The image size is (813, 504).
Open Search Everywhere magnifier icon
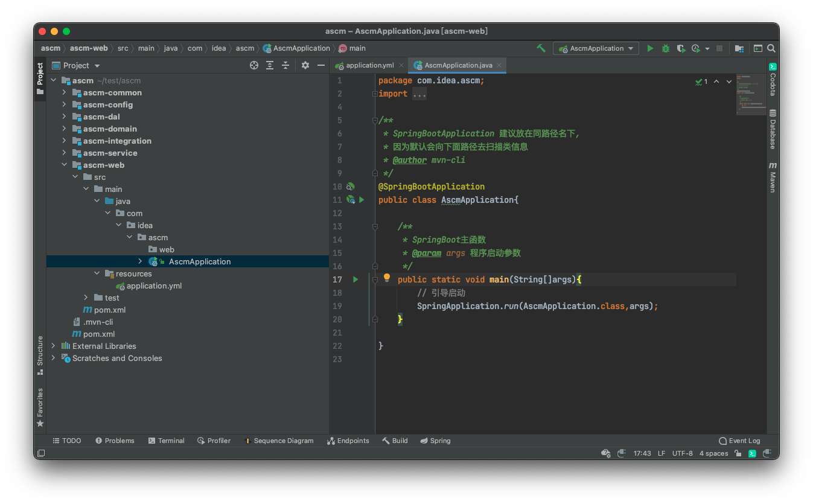(x=771, y=48)
